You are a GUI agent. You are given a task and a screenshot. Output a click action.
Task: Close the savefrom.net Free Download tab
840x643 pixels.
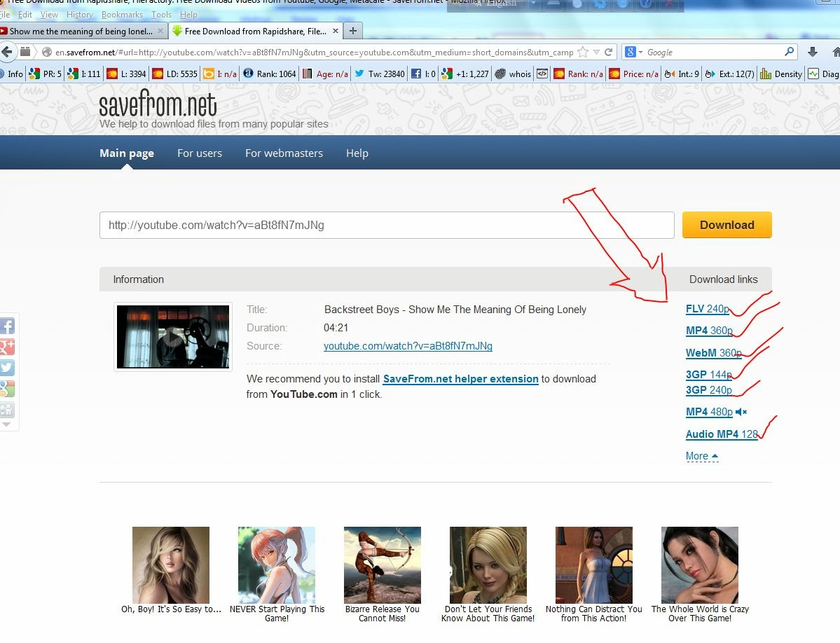tap(336, 31)
